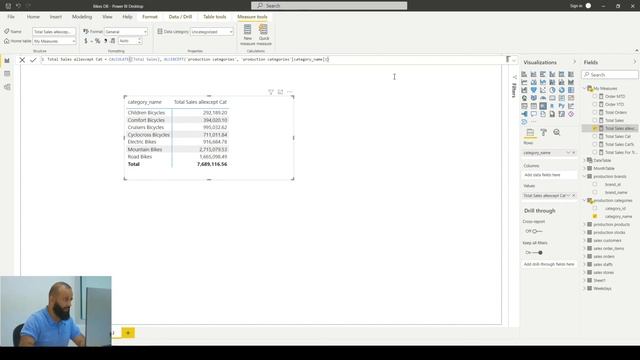Image resolution: width=640 pixels, height=360 pixels.
Task: Open more options ellipsis on the visual
Action: point(290,92)
